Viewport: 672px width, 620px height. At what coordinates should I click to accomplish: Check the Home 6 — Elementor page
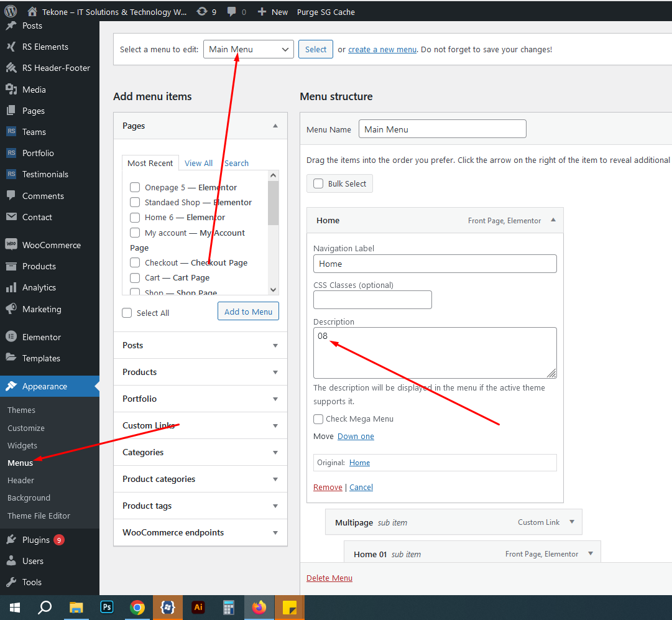click(135, 218)
